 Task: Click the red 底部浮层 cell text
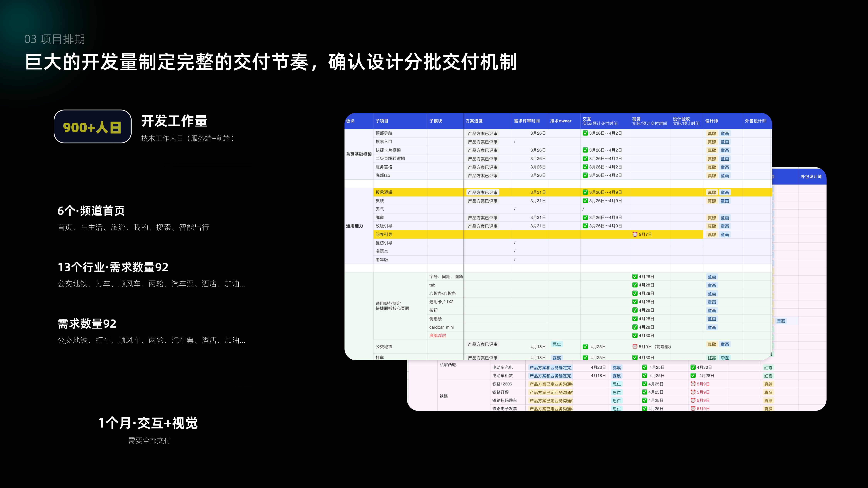pos(437,335)
